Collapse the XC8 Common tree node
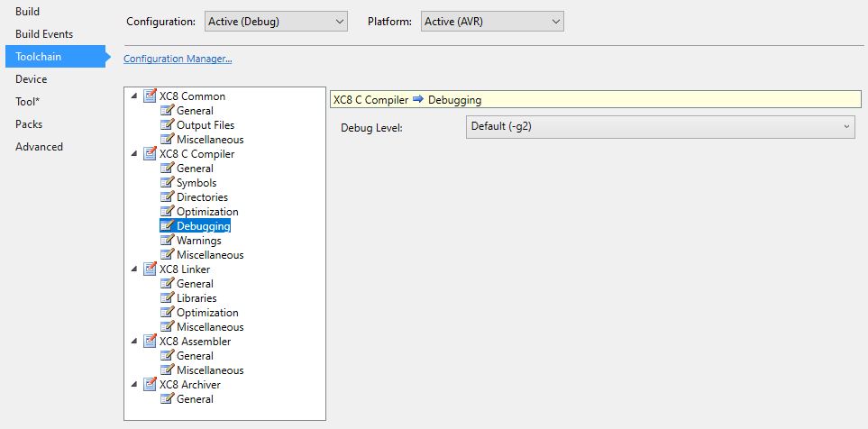Image resolution: width=868 pixels, height=429 pixels. pos(135,96)
